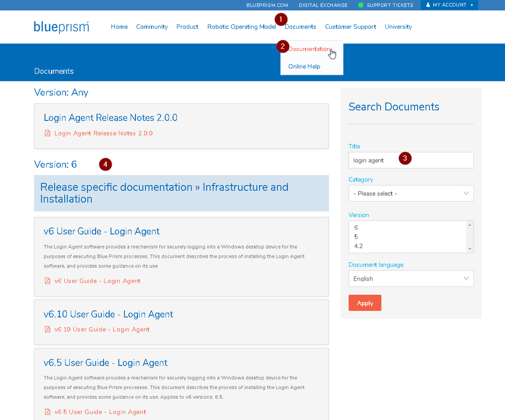Viewport: 505px width, 420px height.
Task: Open the Digital Exchange link
Action: point(324,5)
